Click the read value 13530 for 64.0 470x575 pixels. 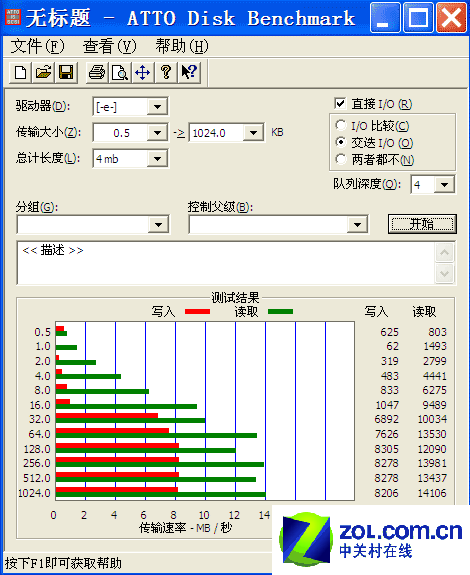432,434
